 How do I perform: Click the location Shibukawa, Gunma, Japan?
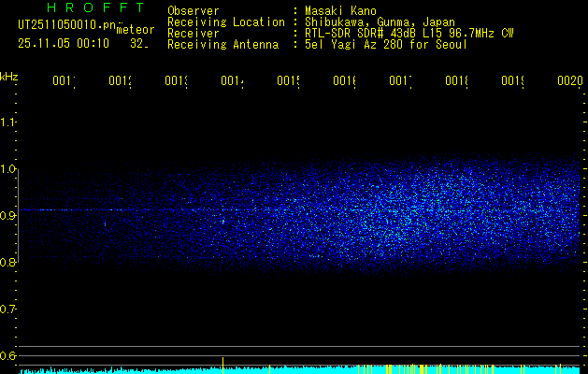pos(380,22)
